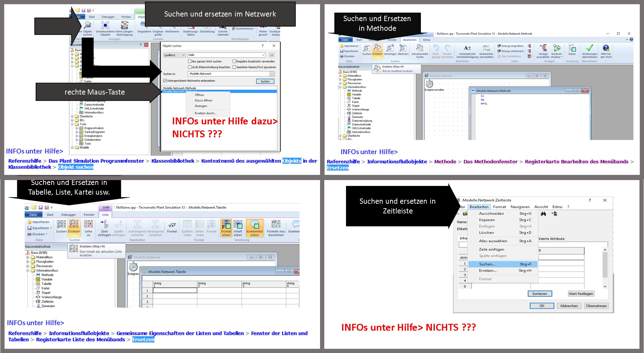Viewport: 644px width, 353px height.
Task: Enable Groß-/Kleinschreibung beachten
Action: tap(190, 67)
